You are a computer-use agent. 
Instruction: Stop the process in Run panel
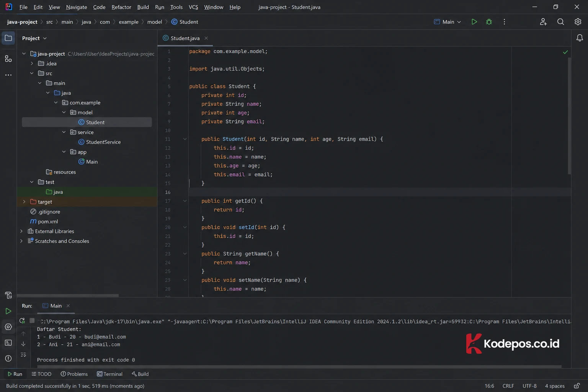click(x=32, y=321)
